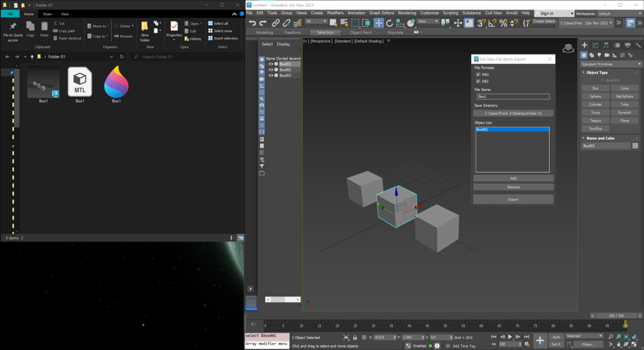Activate the Select and Move tool
644x350 pixels.
[x=379, y=23]
